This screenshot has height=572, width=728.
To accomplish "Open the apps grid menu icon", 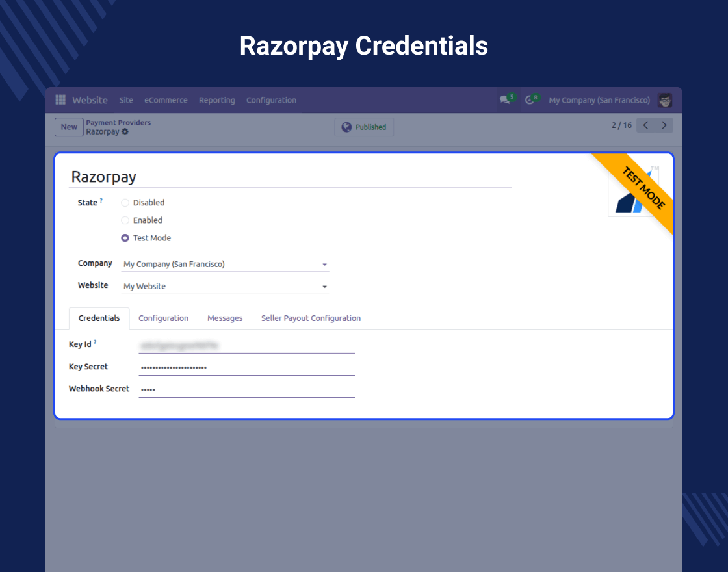I will tap(60, 100).
